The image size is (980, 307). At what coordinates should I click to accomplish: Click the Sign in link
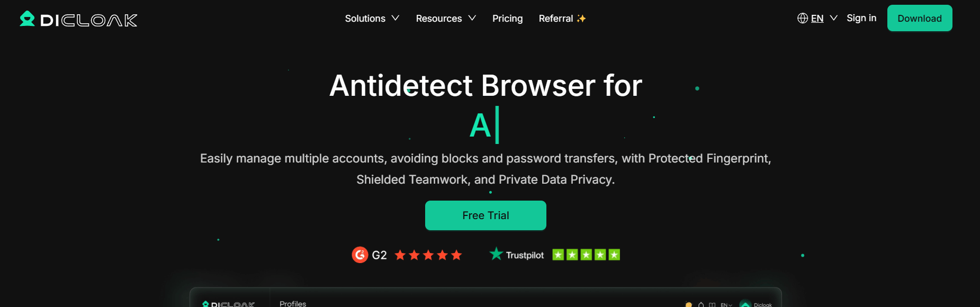[861, 18]
